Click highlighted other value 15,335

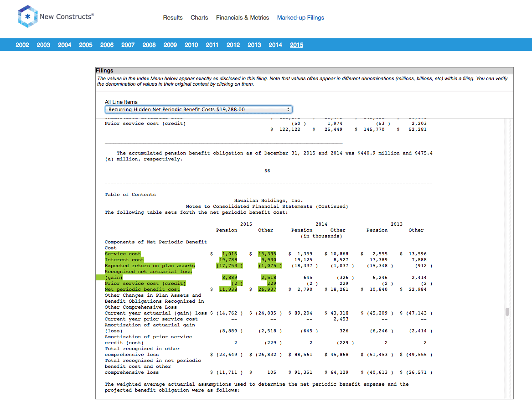(x=267, y=253)
